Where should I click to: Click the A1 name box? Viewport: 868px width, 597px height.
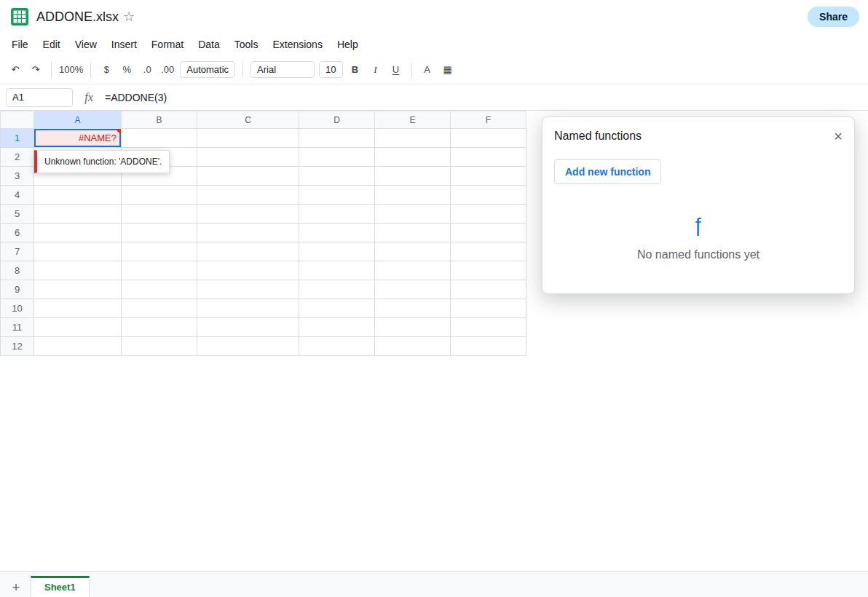(x=39, y=98)
